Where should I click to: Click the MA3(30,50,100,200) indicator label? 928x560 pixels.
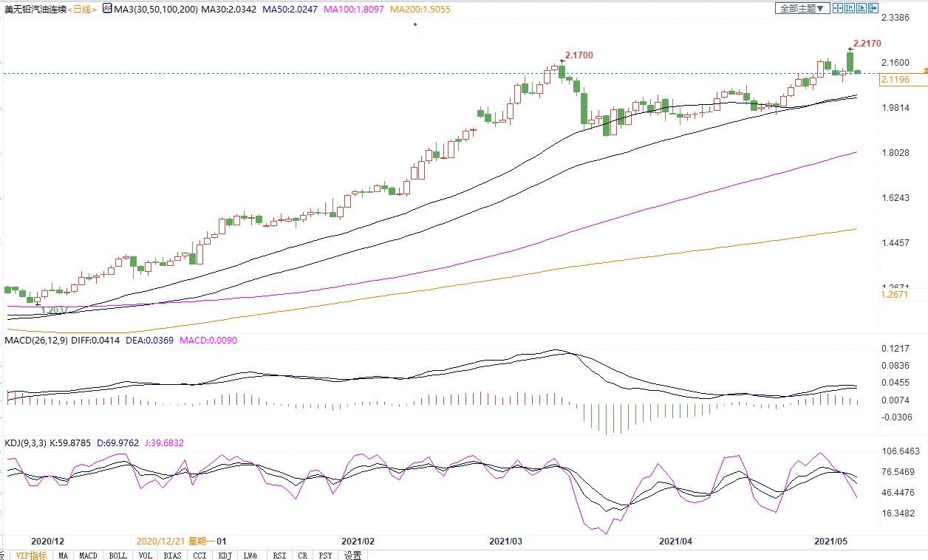156,9
